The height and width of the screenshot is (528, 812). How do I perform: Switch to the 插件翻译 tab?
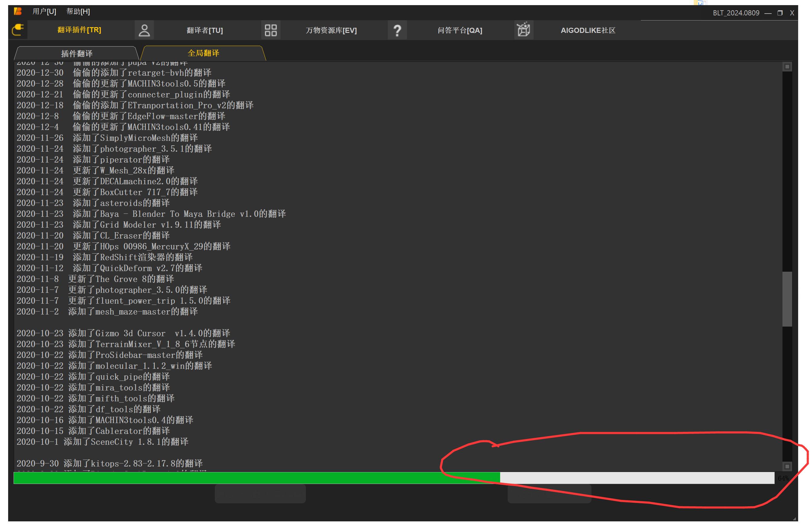pyautogui.click(x=77, y=54)
